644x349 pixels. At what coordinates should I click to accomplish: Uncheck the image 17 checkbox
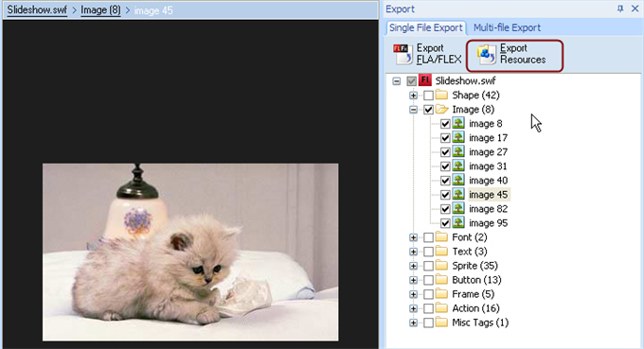coord(445,138)
